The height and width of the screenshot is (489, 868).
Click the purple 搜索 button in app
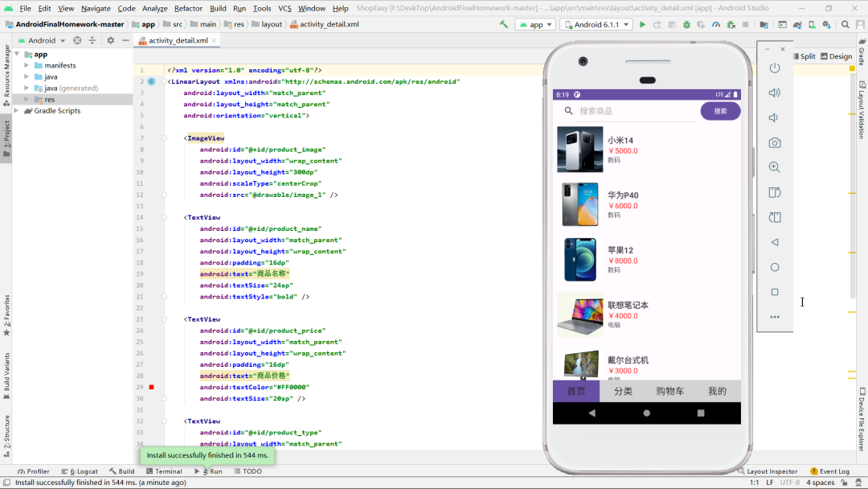(720, 111)
